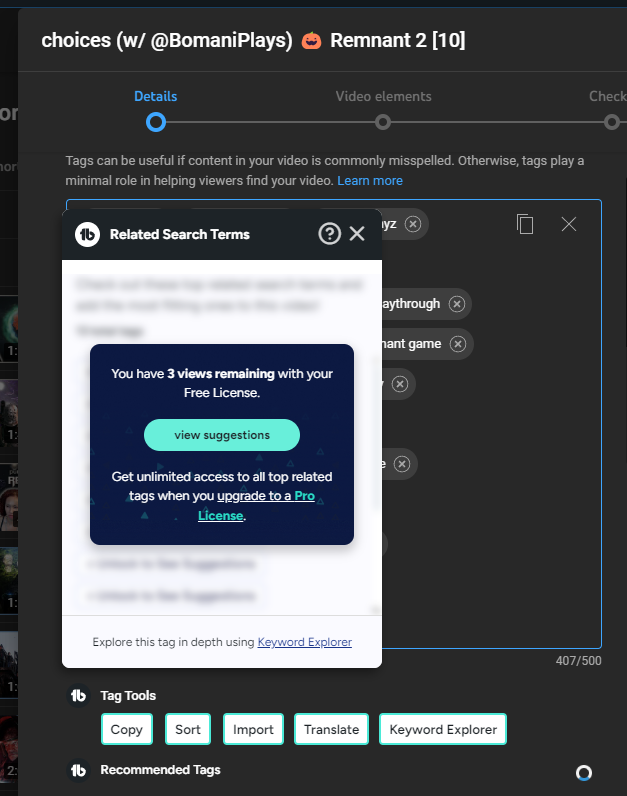The height and width of the screenshot is (796, 627).
Task: Remove the tag ending in "nant game"
Action: click(458, 344)
